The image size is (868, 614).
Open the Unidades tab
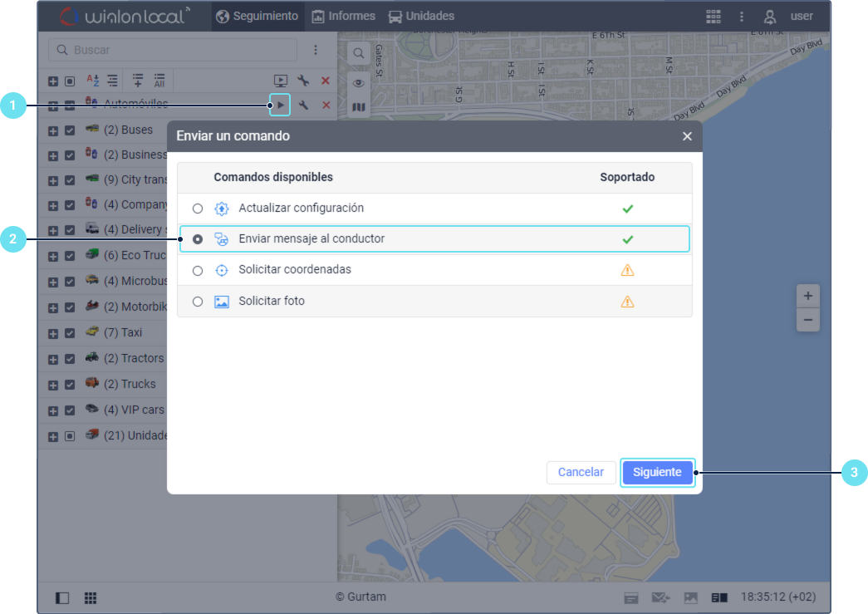(x=421, y=17)
